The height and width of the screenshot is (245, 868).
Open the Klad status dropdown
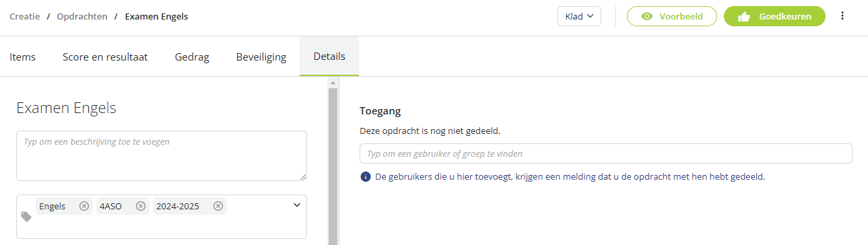[579, 16]
